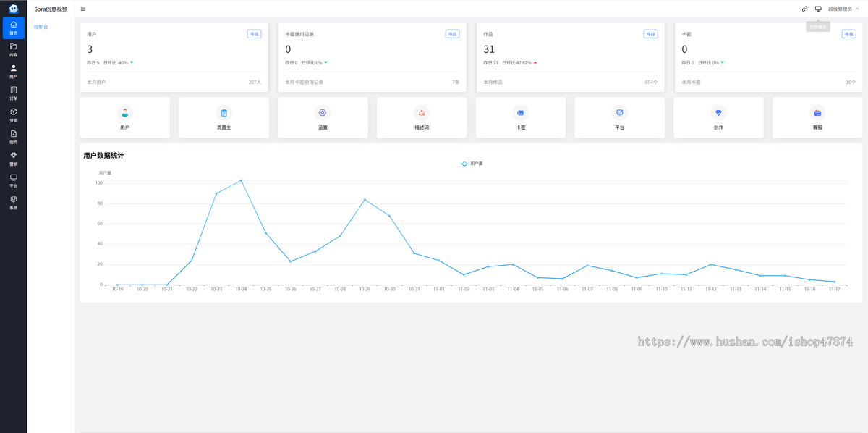Image resolution: width=868 pixels, height=433 pixels.
Task: Click 今日 badge on 卡密 card
Action: pyautogui.click(x=848, y=34)
